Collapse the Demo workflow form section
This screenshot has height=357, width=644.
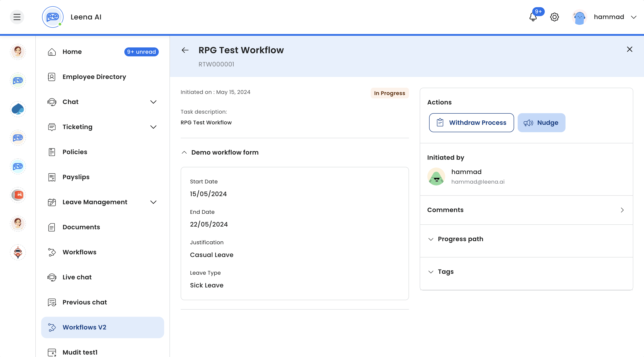coord(184,152)
